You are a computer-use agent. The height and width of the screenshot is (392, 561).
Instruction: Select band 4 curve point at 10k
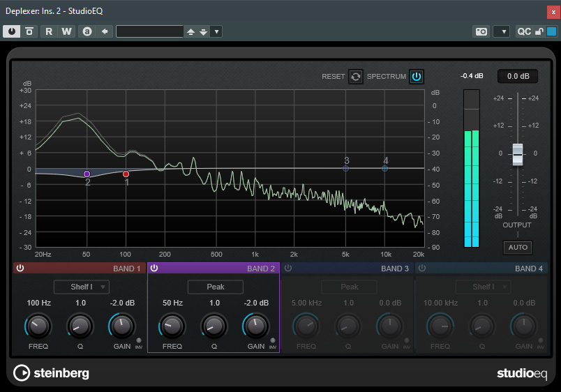(x=384, y=169)
